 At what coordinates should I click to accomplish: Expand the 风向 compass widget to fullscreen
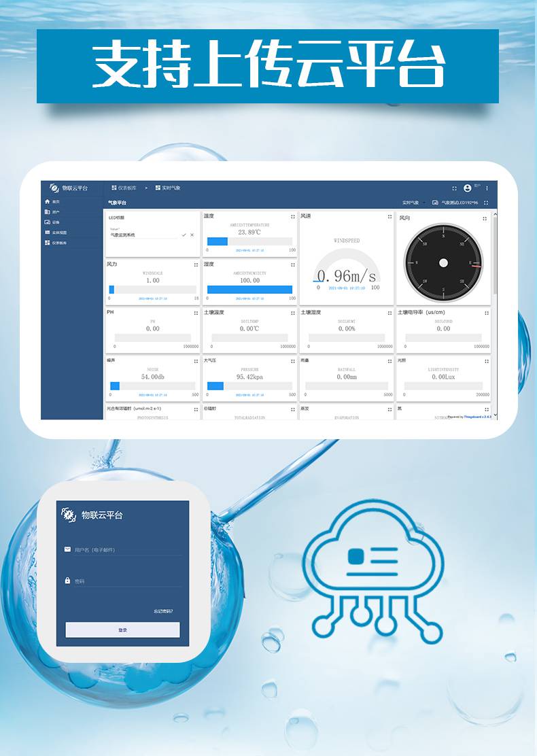point(485,218)
